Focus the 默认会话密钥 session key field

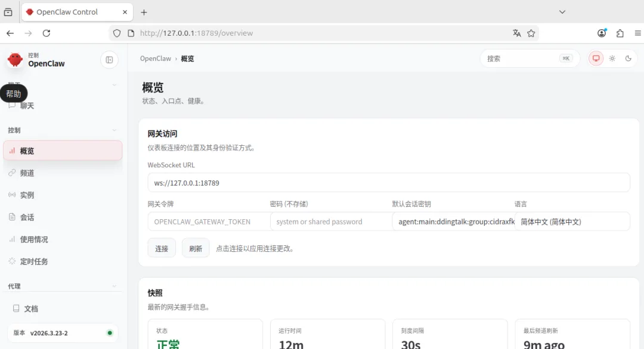[x=453, y=222]
